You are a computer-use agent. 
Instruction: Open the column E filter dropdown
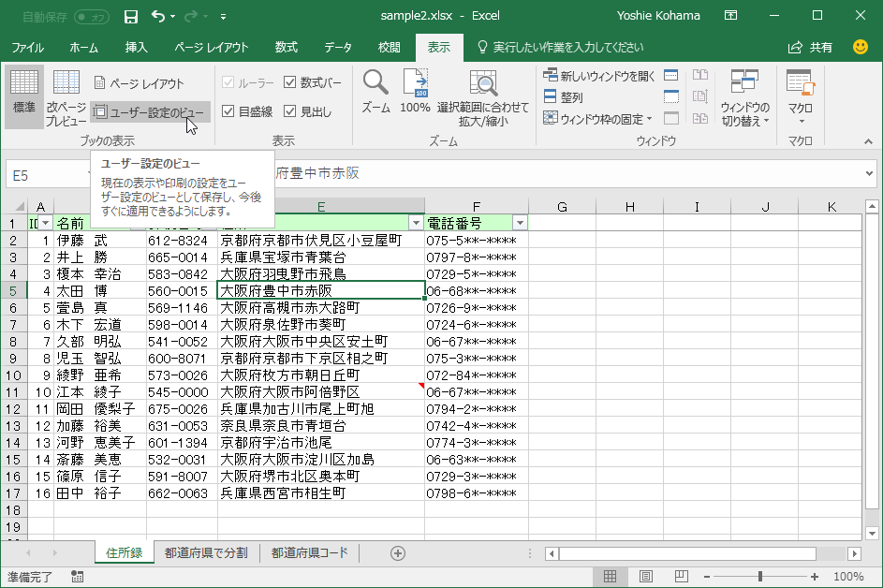[x=416, y=223]
